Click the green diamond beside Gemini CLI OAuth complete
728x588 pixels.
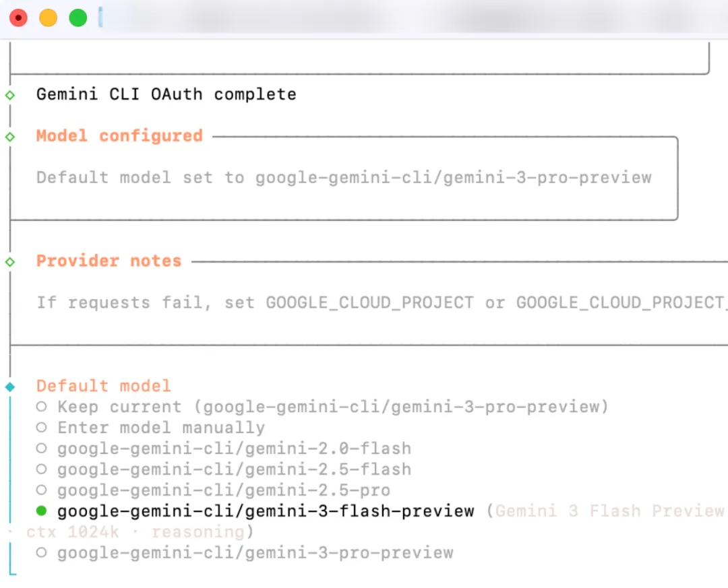click(9, 95)
